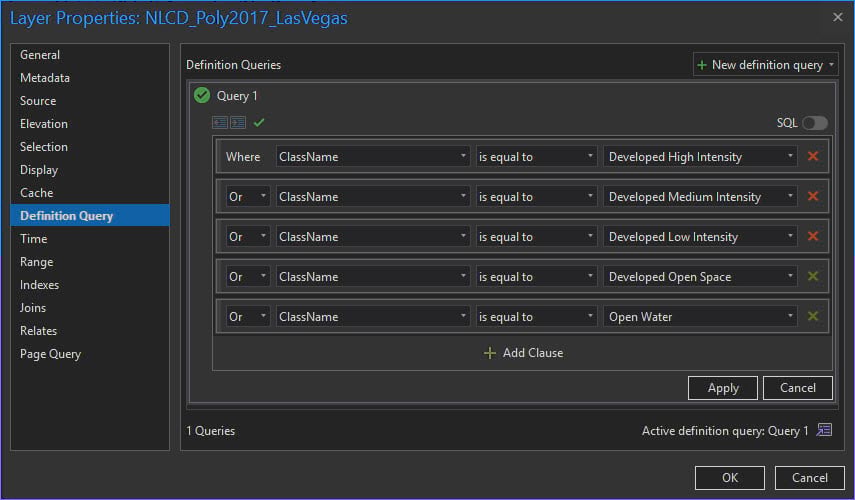Click the Add Clause button
The width and height of the screenshot is (855, 500).
click(523, 353)
